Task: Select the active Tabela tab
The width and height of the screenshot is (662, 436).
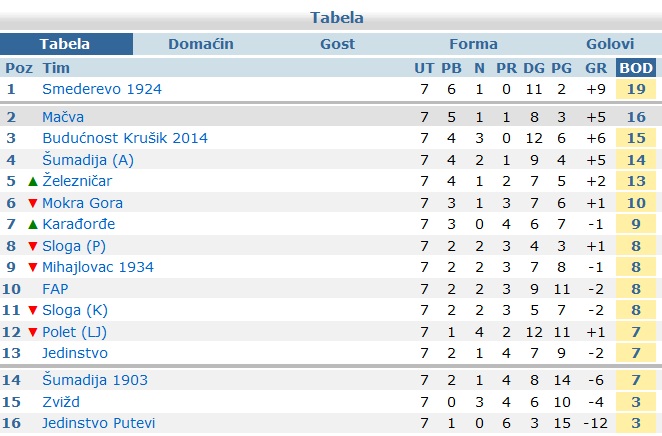Action: tap(65, 44)
